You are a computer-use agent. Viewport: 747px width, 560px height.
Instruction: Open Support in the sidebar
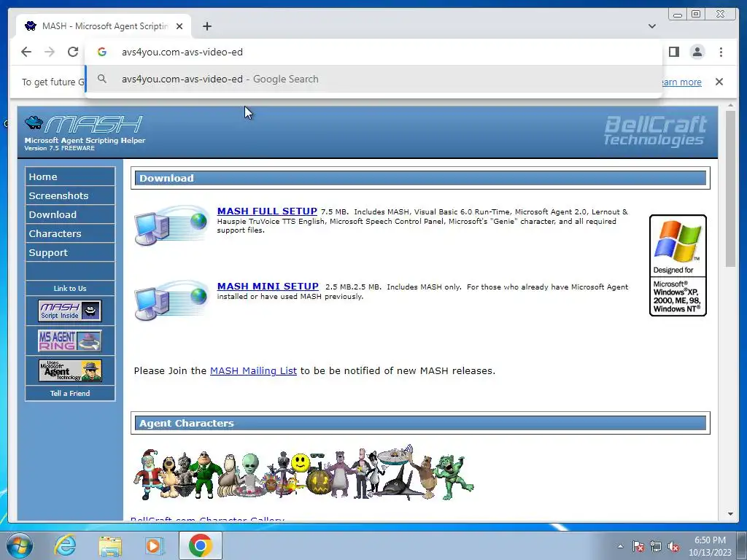point(70,253)
